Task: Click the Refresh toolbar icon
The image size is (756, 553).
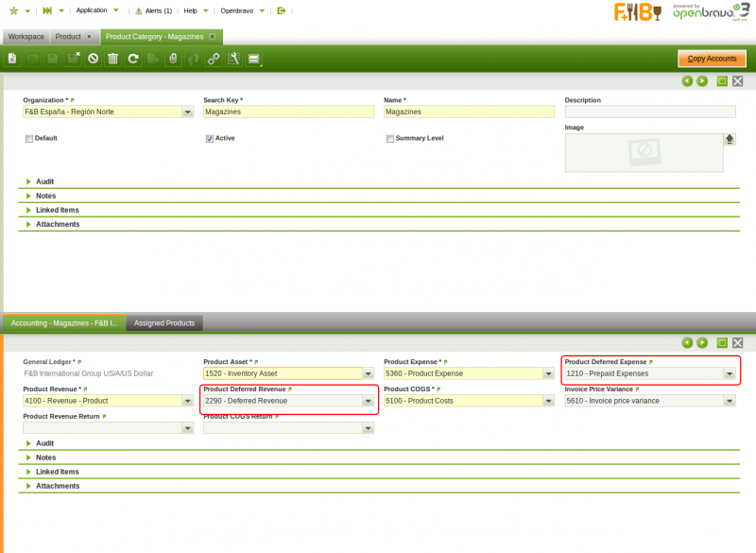Action: [x=133, y=59]
